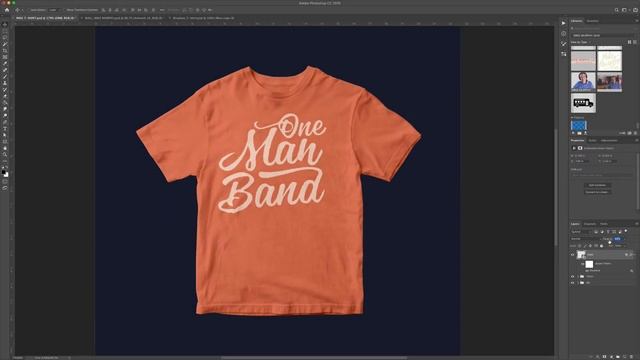Select the Zoom tool
The width and height of the screenshot is (640, 360).
click(5, 155)
